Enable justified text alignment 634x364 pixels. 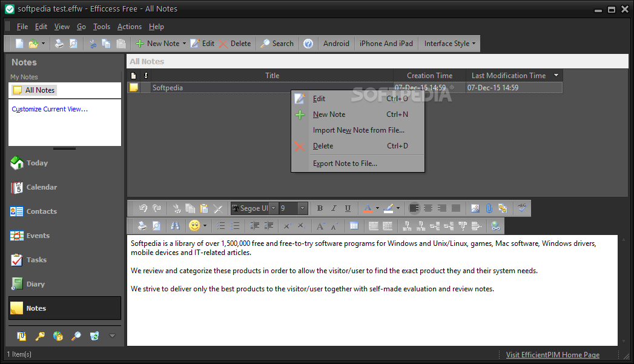(x=456, y=208)
